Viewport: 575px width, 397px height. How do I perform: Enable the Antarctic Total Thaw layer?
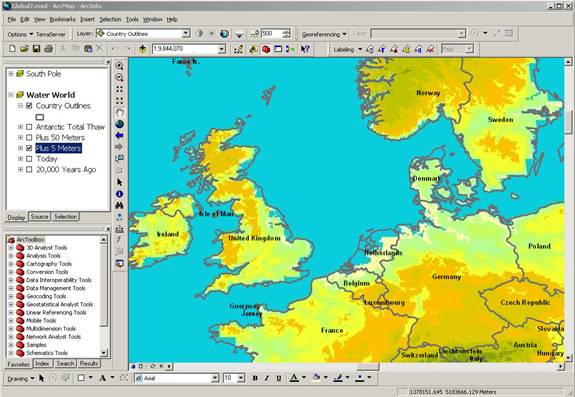tap(29, 127)
